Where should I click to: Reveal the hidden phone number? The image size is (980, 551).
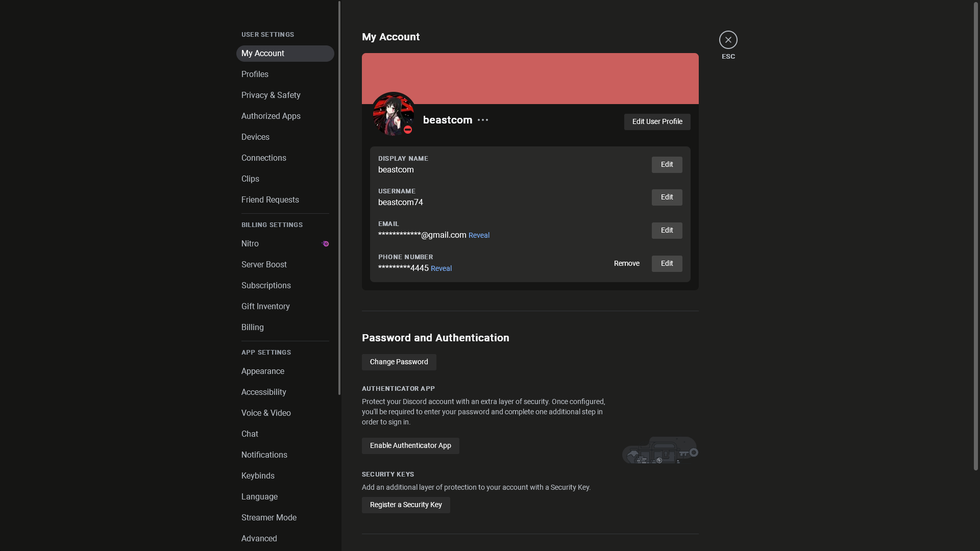441,268
